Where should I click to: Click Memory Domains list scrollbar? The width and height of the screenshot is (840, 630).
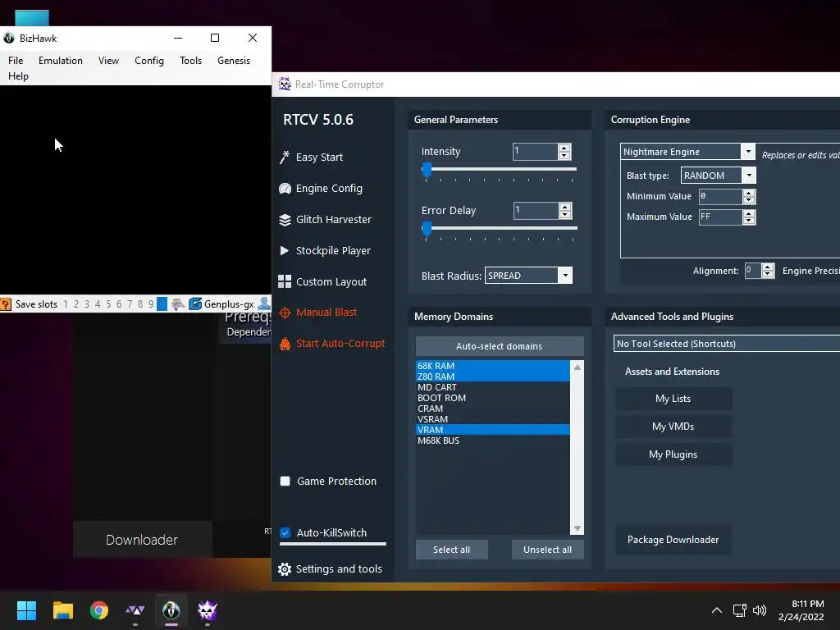click(577, 447)
